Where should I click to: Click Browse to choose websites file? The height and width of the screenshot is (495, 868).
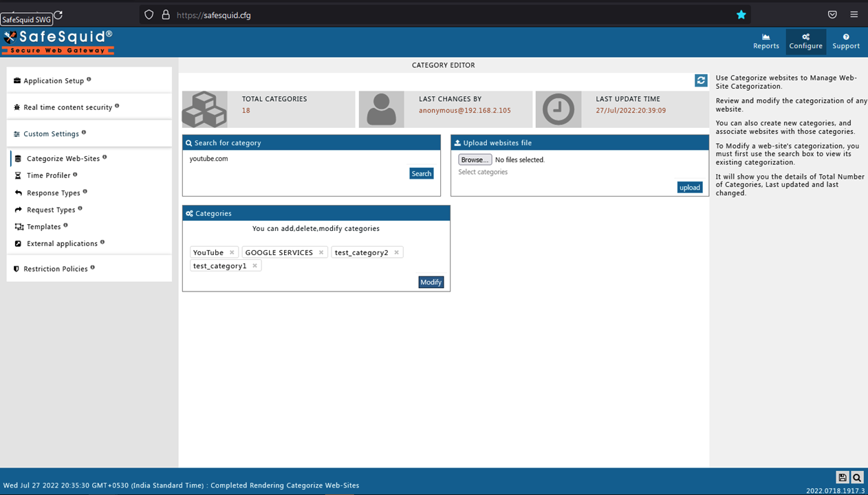pos(475,159)
